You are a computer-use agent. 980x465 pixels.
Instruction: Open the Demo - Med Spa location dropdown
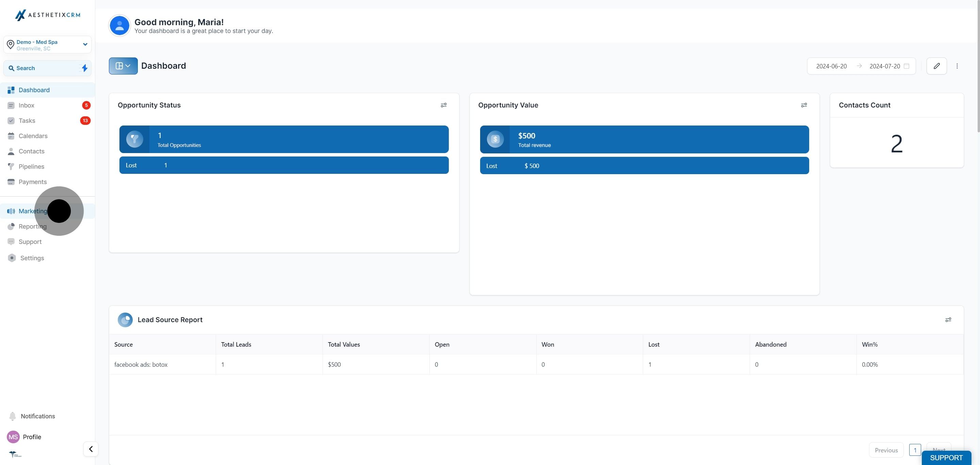coord(48,45)
